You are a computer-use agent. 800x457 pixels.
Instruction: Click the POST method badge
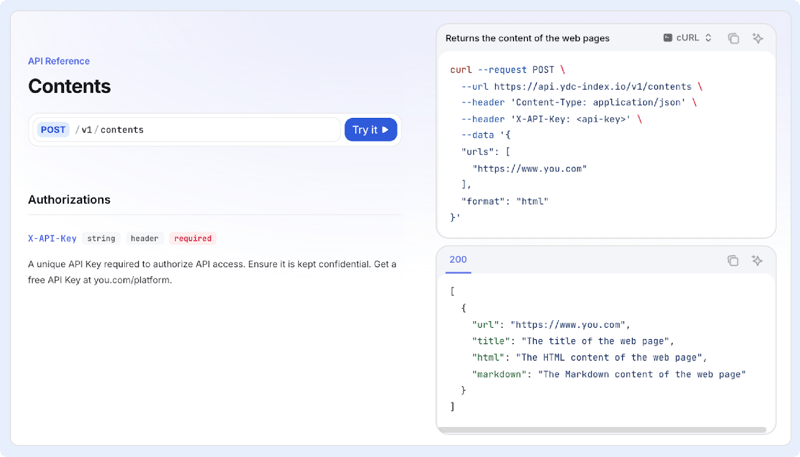coord(53,130)
